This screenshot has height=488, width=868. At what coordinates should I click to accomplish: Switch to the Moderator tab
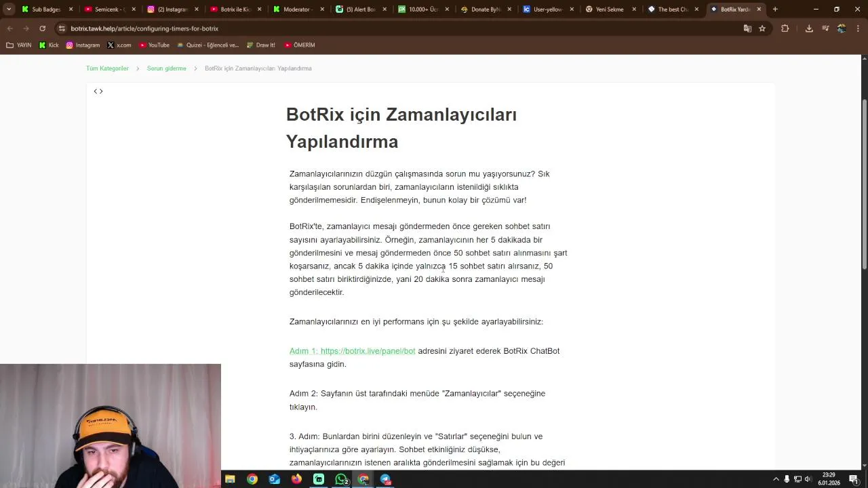pos(296,9)
